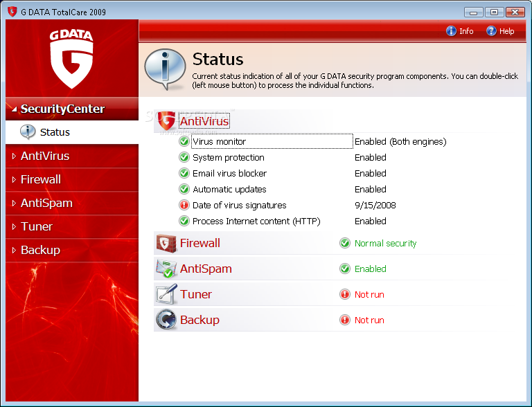This screenshot has width=532, height=407.
Task: Click the Tuner heading in status list
Action: tap(196, 294)
